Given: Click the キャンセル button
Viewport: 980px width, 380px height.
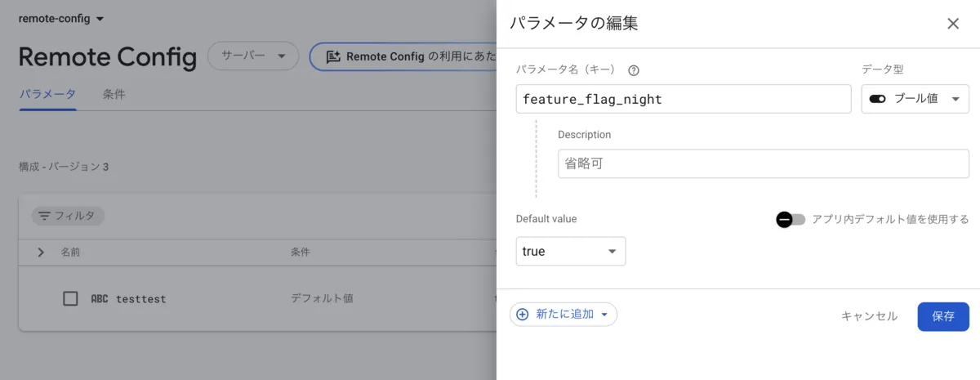Looking at the screenshot, I should (869, 316).
